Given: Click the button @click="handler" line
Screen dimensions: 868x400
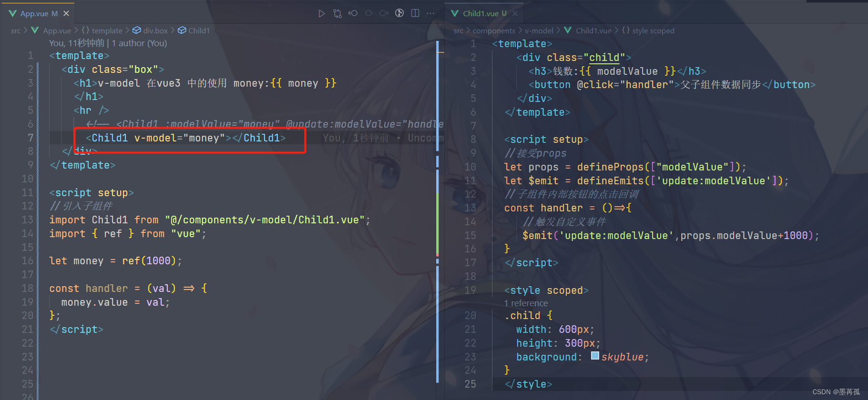Looking at the screenshot, I should click(672, 85).
